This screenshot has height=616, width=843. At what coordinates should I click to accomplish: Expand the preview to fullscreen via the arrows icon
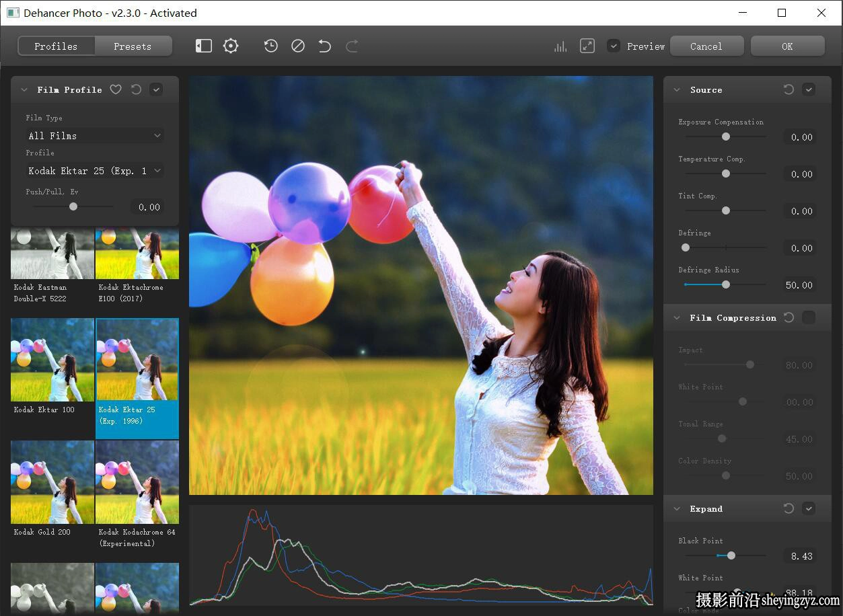pyautogui.click(x=587, y=46)
